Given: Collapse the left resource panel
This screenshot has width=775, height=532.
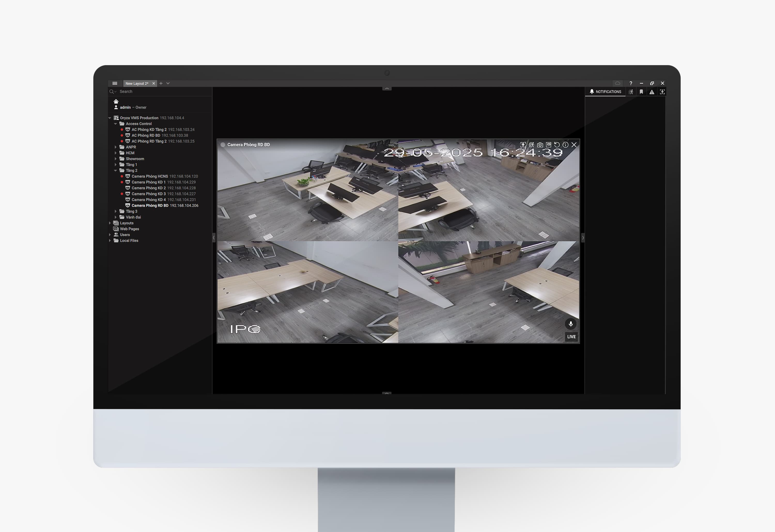Looking at the screenshot, I should pyautogui.click(x=214, y=238).
